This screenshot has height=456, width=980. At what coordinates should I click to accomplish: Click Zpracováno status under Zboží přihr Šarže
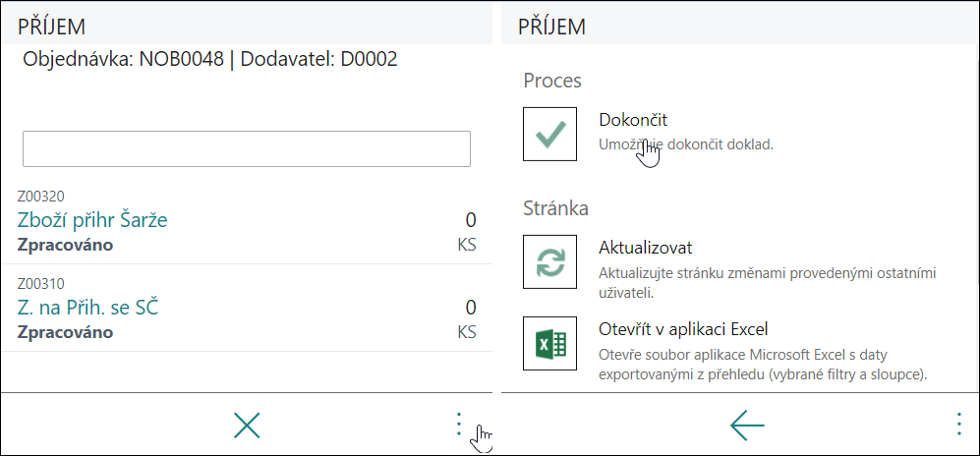coord(65,245)
